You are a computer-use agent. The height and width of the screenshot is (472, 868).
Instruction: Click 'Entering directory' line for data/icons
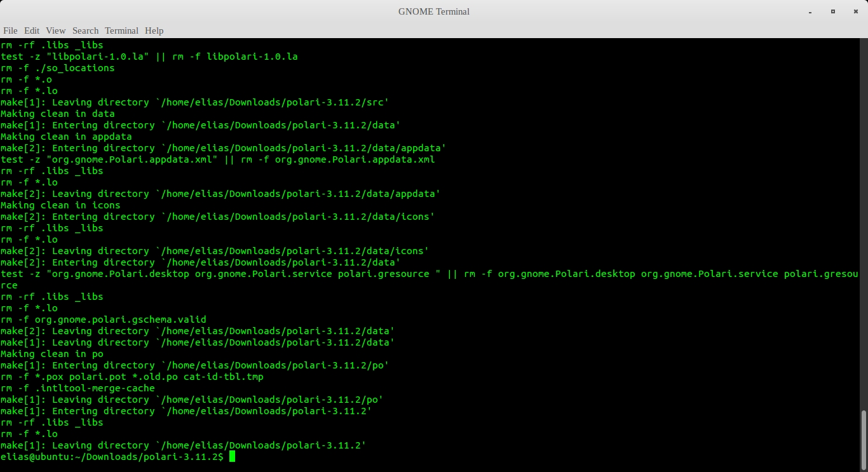click(x=218, y=217)
